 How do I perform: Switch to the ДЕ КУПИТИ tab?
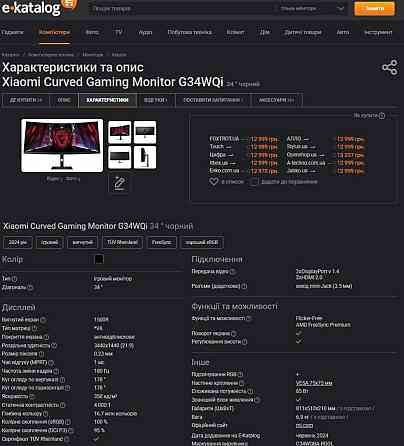(26, 100)
